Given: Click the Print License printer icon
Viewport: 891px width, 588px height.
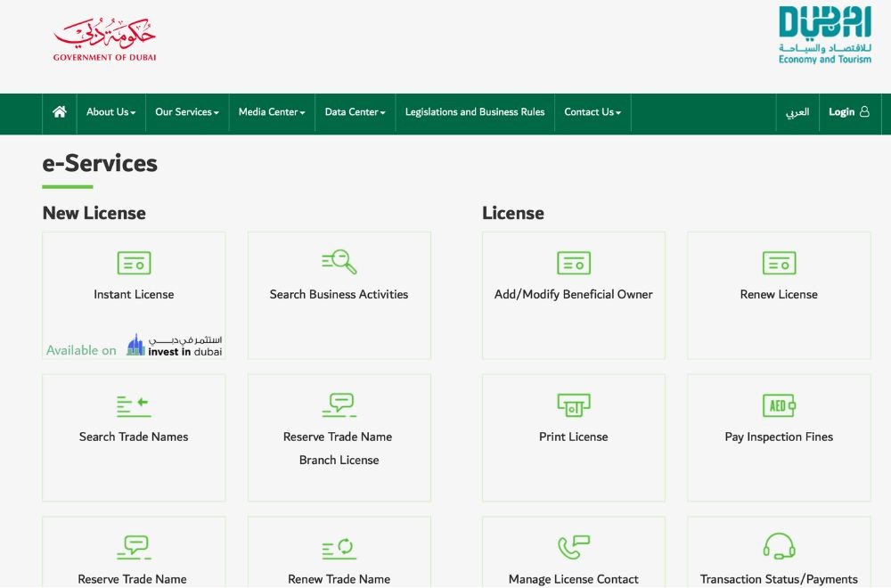Looking at the screenshot, I should pos(574,405).
